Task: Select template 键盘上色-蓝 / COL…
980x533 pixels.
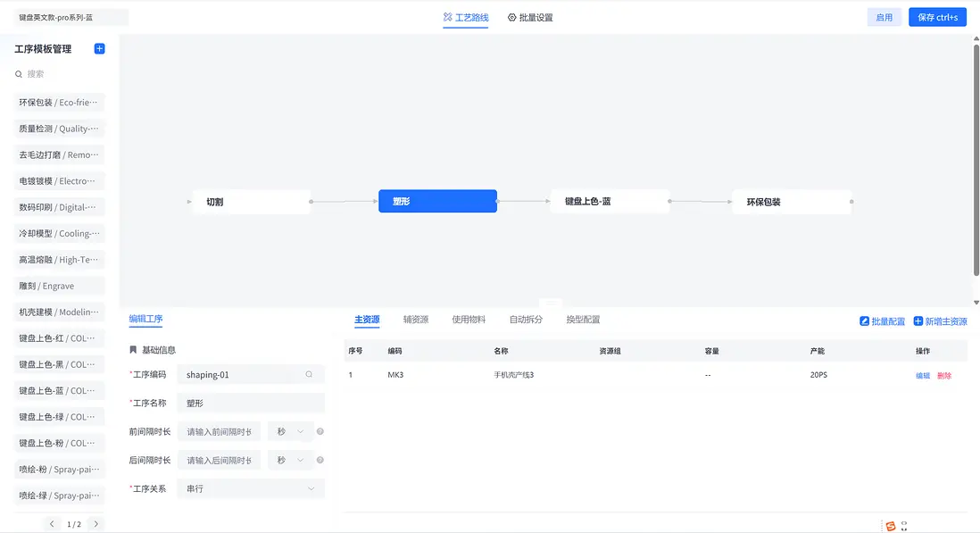Action: point(60,391)
